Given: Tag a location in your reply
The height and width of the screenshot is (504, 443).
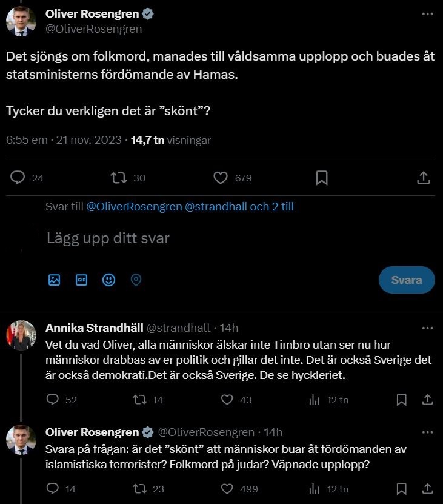Looking at the screenshot, I should click(x=136, y=280).
